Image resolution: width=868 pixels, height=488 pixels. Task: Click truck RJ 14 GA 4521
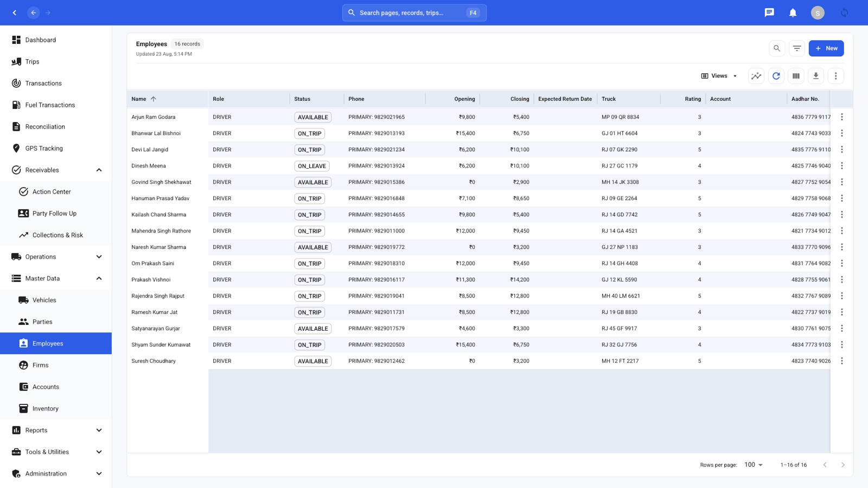tap(620, 231)
